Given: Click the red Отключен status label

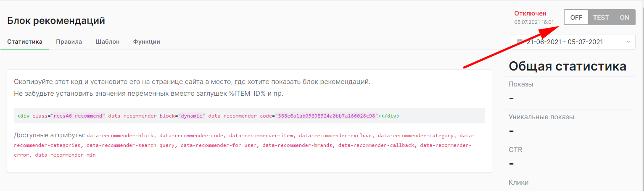Looking at the screenshot, I should 530,13.
